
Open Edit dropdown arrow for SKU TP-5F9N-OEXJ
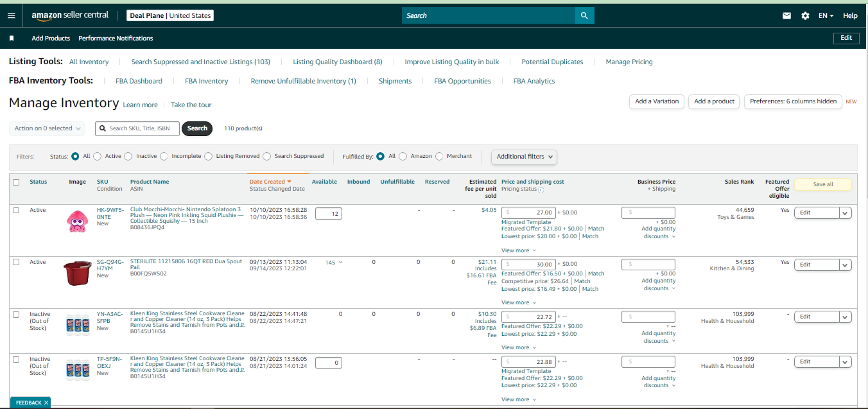(846, 361)
